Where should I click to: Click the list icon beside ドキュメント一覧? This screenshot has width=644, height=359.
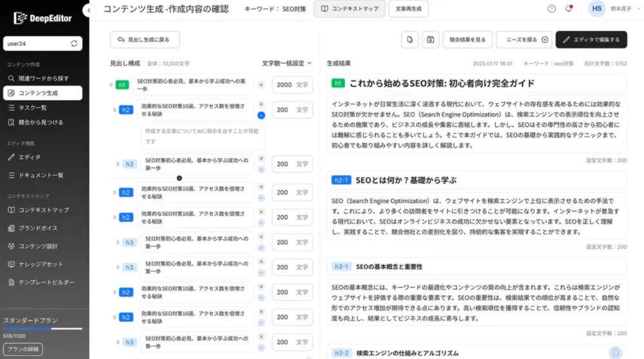click(11, 175)
